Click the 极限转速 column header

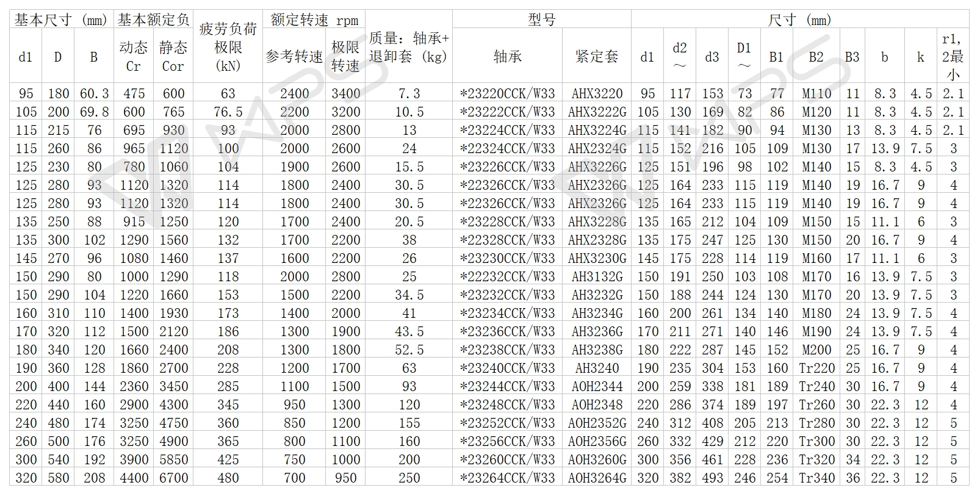click(345, 56)
